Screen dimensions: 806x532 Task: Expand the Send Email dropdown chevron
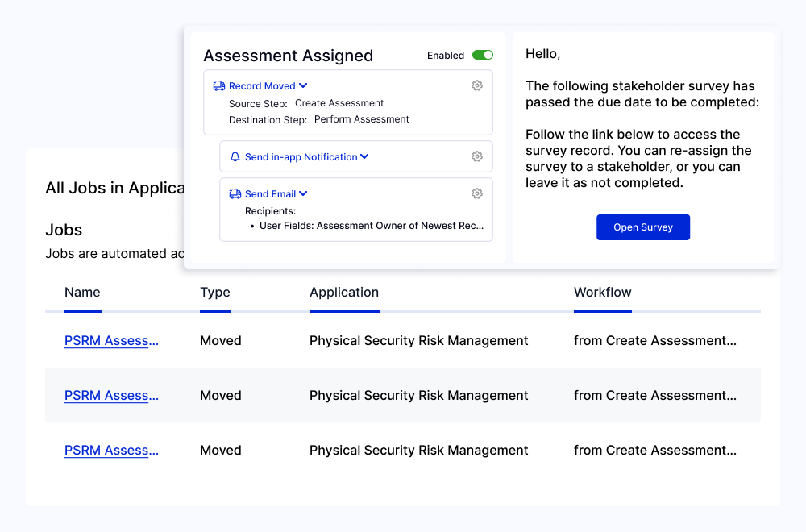303,193
